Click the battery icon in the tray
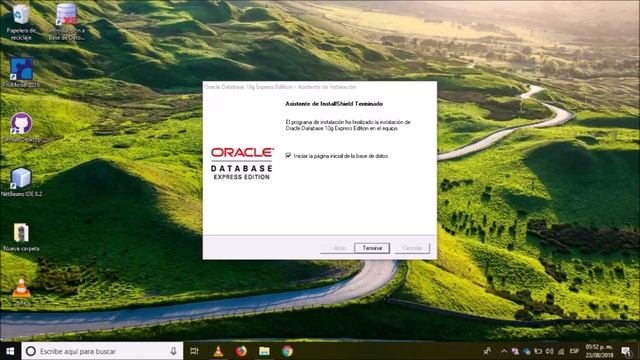 [538, 351]
